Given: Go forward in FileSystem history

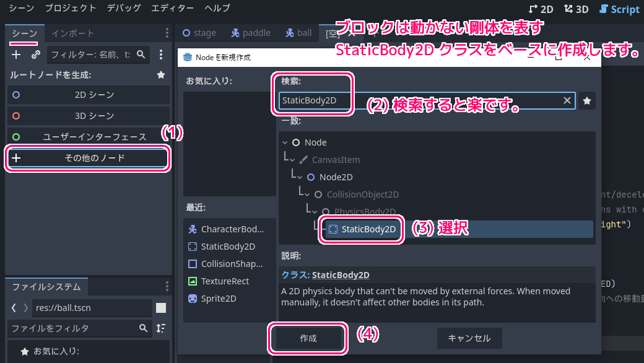Looking at the screenshot, I should (25, 308).
